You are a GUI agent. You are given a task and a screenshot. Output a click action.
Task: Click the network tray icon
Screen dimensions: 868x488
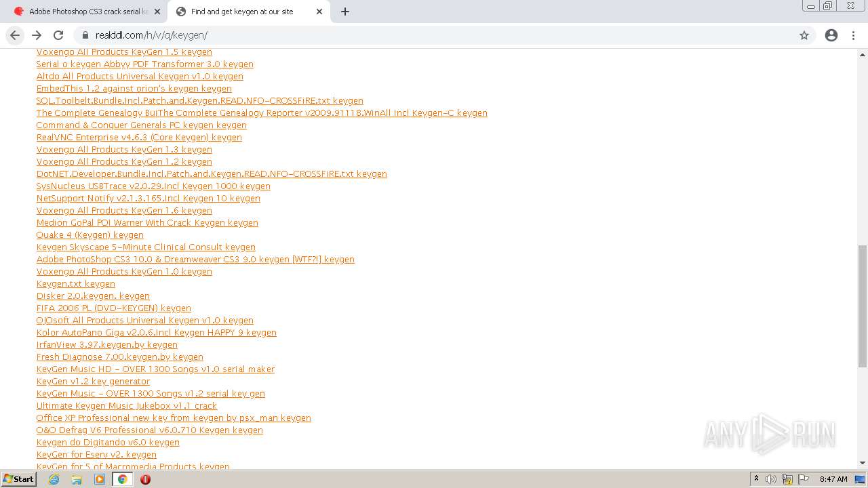click(787, 479)
